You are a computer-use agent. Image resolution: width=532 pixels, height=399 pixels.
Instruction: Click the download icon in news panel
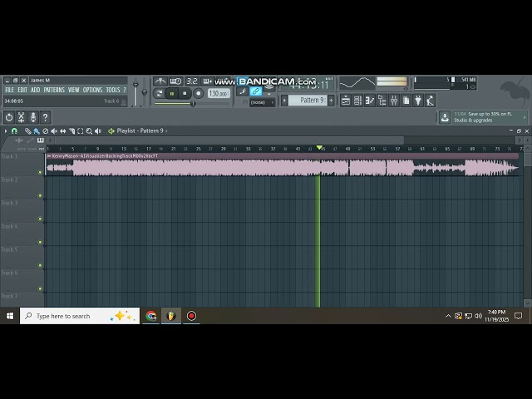(x=445, y=117)
